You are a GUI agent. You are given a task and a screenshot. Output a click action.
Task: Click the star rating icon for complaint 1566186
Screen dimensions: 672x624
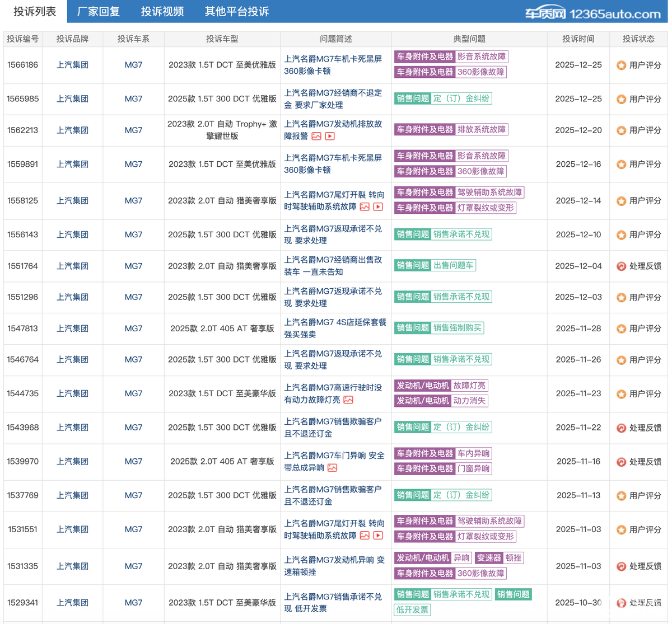(621, 65)
